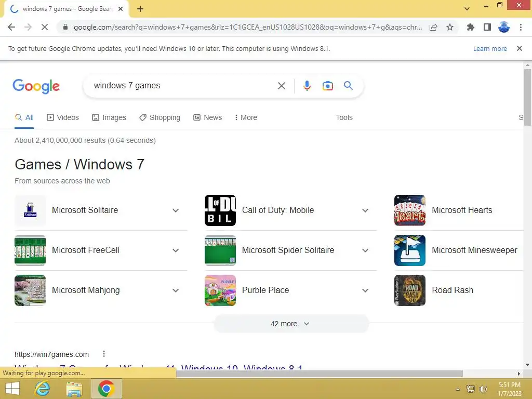Open the Purble Place game link
The width and height of the screenshot is (532, 399).
pyautogui.click(x=265, y=290)
